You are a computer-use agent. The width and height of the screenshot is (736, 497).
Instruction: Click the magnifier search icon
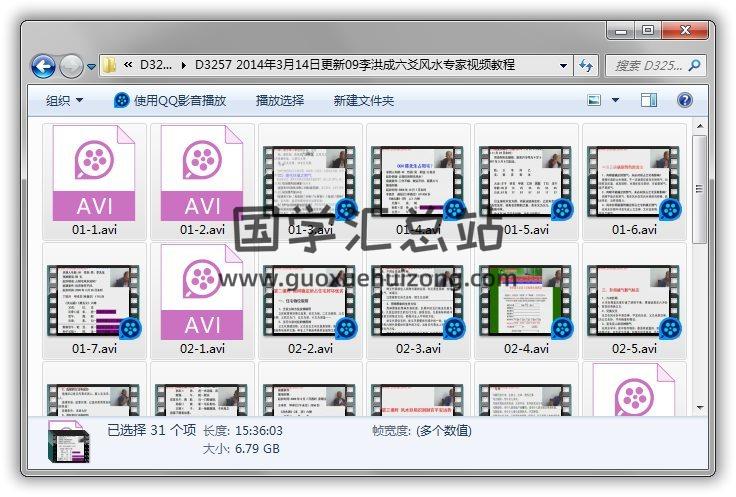click(x=695, y=66)
